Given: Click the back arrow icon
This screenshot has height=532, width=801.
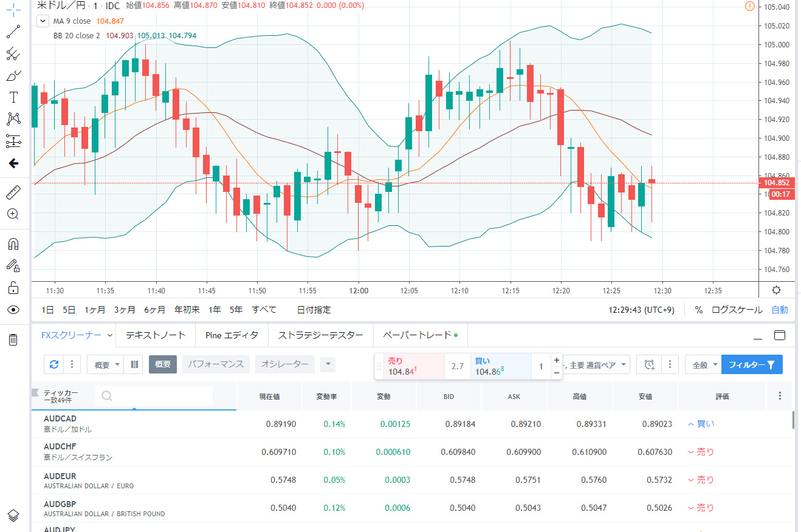Looking at the screenshot, I should (13, 163).
